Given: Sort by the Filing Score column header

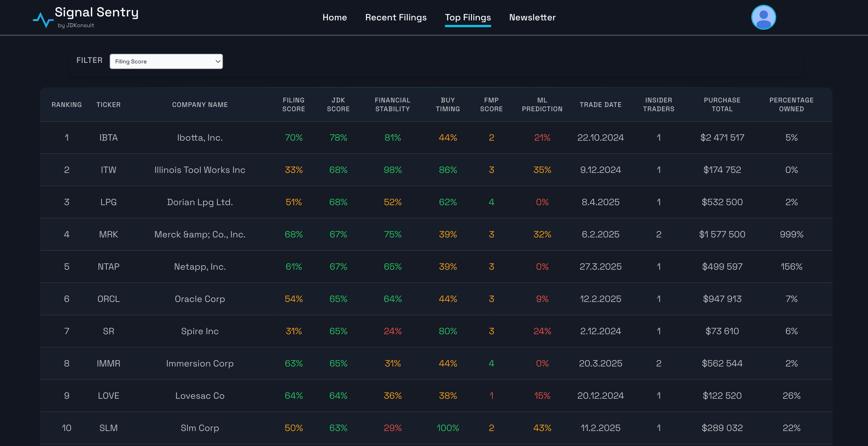Looking at the screenshot, I should point(293,104).
